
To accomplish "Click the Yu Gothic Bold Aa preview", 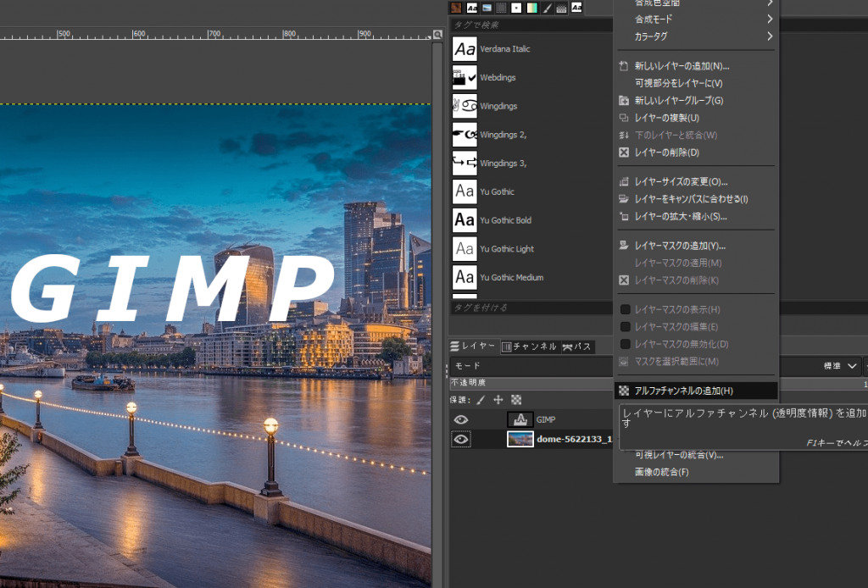I will click(465, 220).
